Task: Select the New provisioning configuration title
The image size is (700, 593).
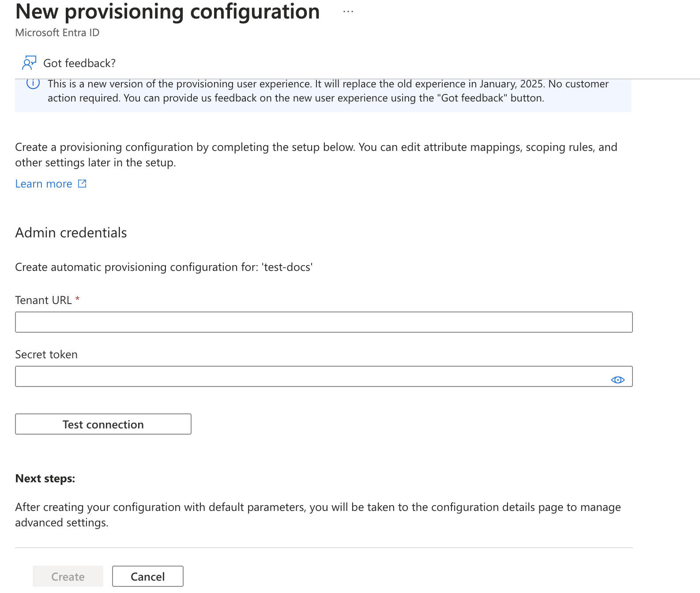Action: [167, 12]
